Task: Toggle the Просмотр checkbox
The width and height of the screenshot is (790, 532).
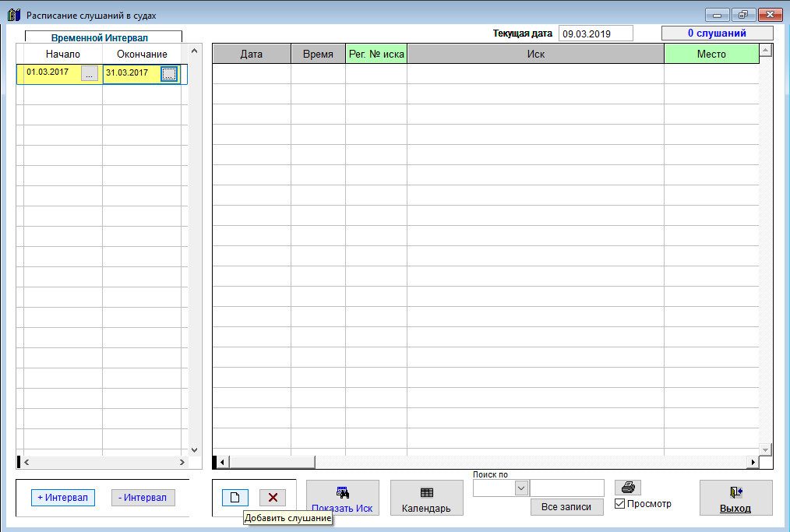Action: click(x=620, y=504)
